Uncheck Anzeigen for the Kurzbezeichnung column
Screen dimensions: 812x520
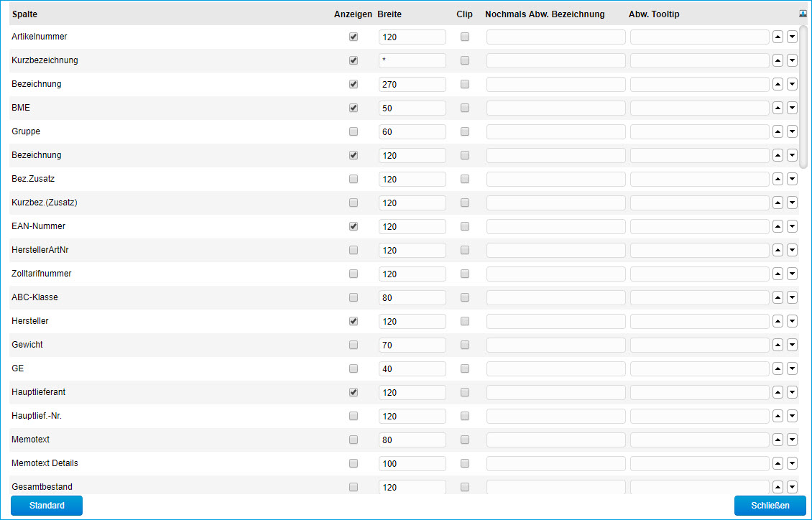click(x=353, y=60)
